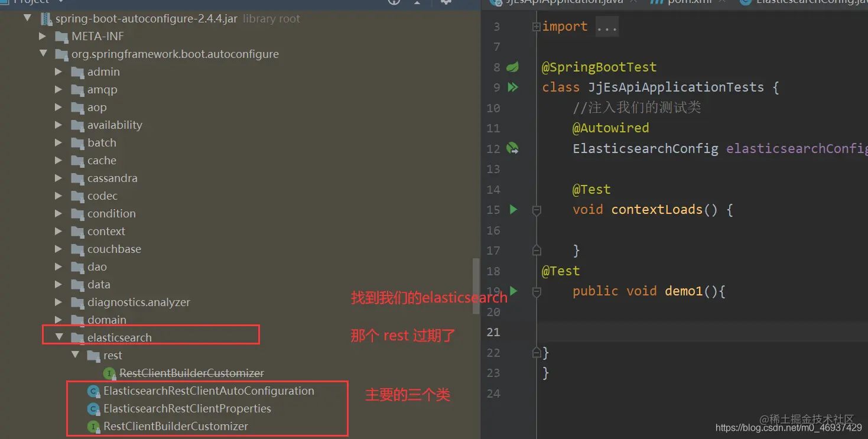This screenshot has width=868, height=439.
Task: Expand the aop package arrow
Action: click(x=58, y=107)
